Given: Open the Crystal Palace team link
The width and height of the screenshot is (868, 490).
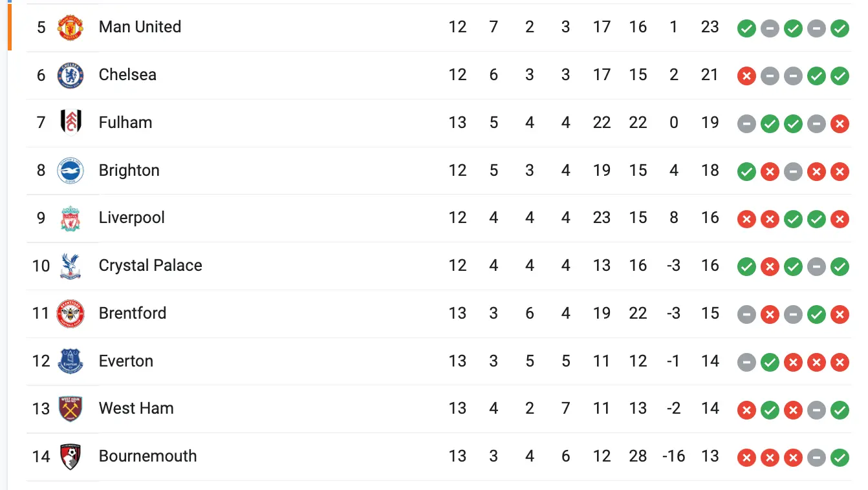Looking at the screenshot, I should coord(150,266).
